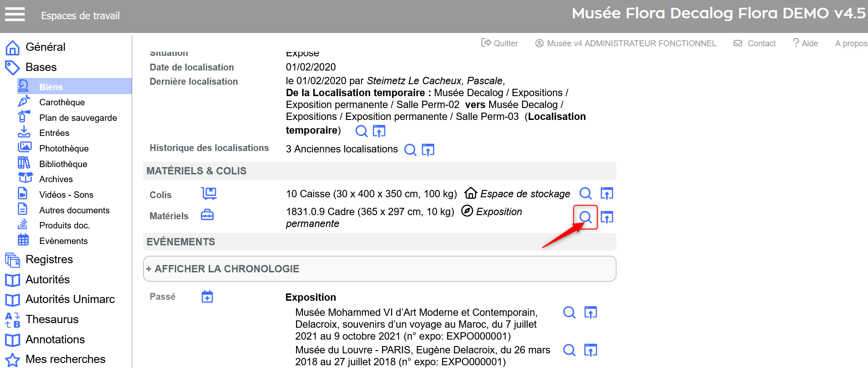Open the Aide help link
Screen dimensions: 868x368
pos(805,43)
